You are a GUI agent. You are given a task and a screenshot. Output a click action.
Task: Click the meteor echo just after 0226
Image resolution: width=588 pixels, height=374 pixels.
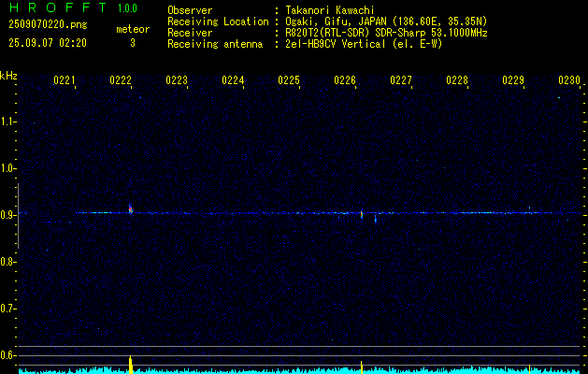point(362,214)
